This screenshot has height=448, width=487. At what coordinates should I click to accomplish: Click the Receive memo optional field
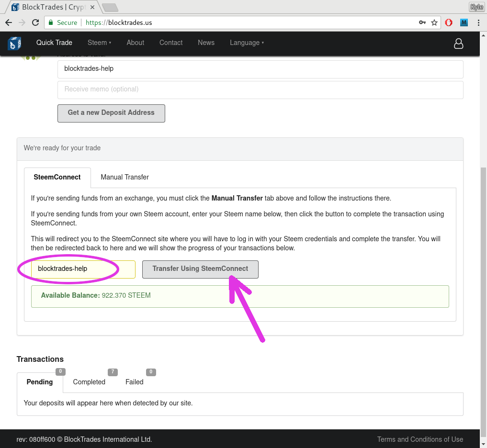pos(260,90)
